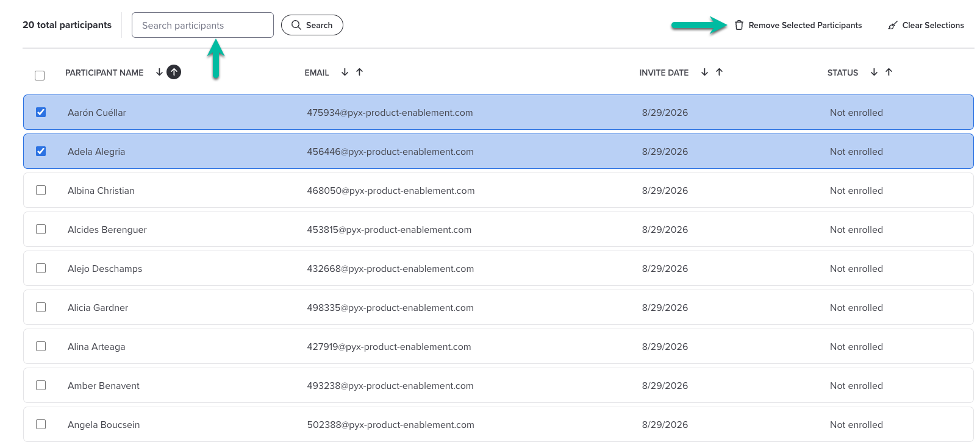Click the name Alicia Gardner
This screenshot has width=980, height=445.
pos(98,308)
